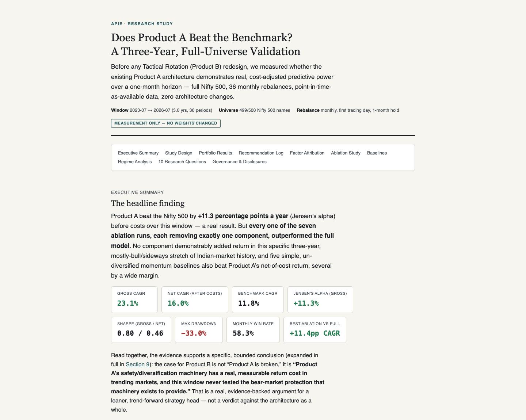Select the Benchmark CAGR card
Image resolution: width=526 pixels, height=420 pixels.
[x=258, y=299]
